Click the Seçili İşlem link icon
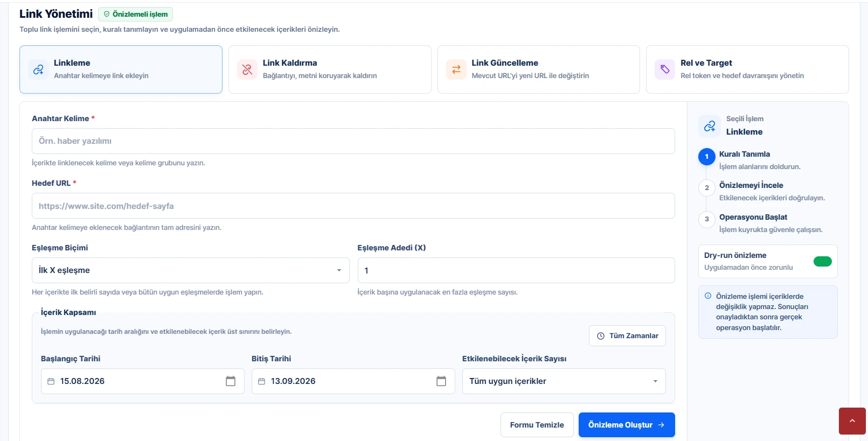Screen dimensions: 868x441 (x=710, y=126)
